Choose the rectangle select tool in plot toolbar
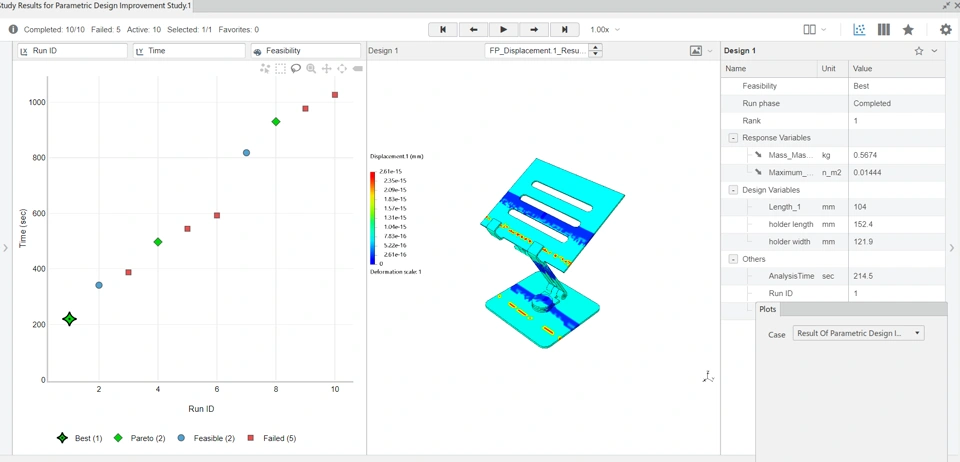 pos(280,69)
